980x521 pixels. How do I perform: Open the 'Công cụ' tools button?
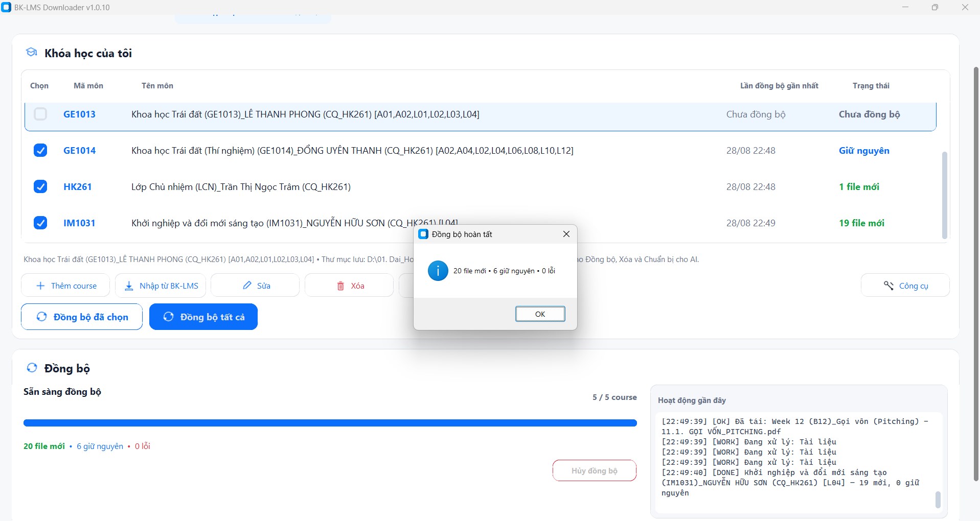click(x=905, y=286)
